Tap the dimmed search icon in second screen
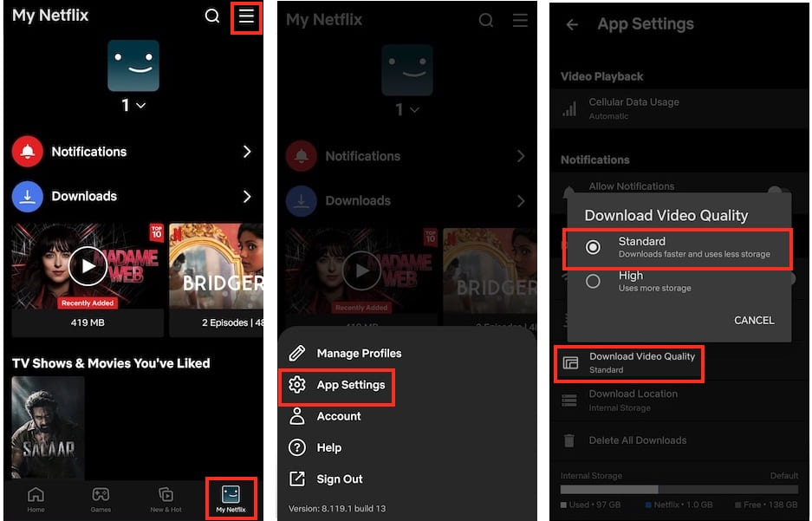This screenshot has width=812, height=521. tap(486, 20)
